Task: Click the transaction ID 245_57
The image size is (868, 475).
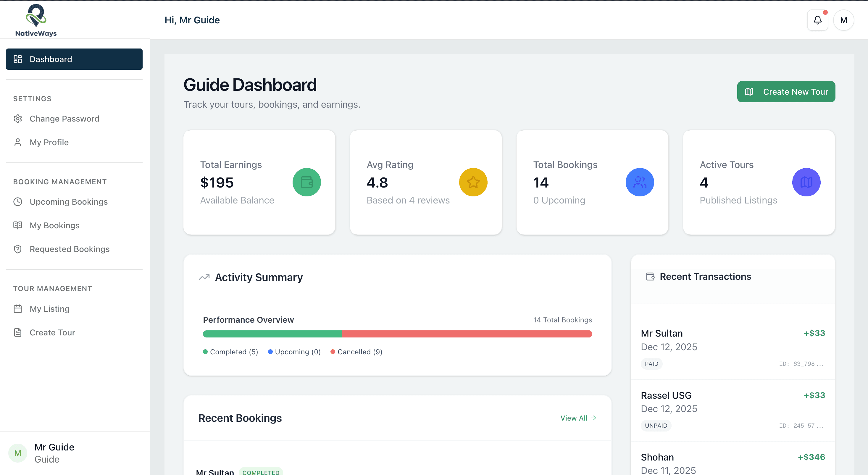Action: coord(802,426)
